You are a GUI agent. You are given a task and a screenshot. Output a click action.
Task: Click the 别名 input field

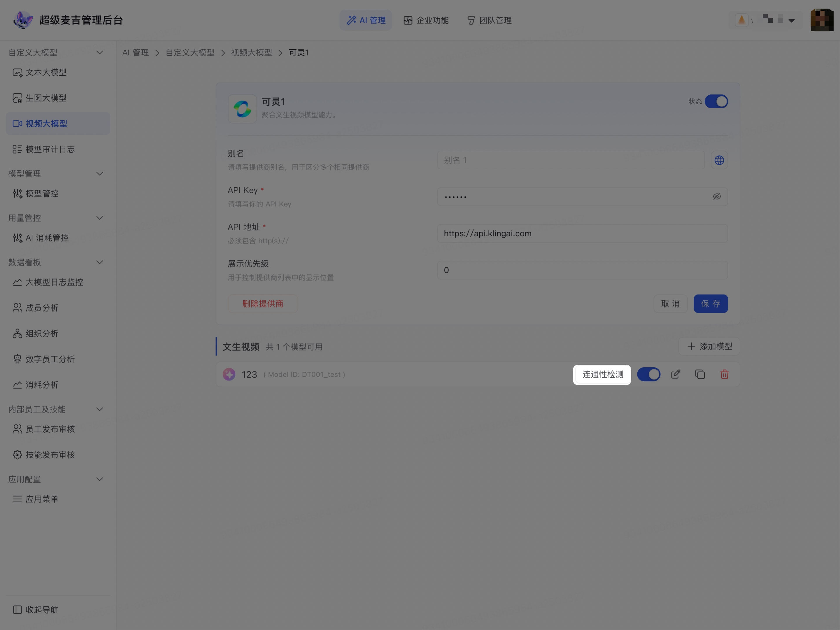571,160
